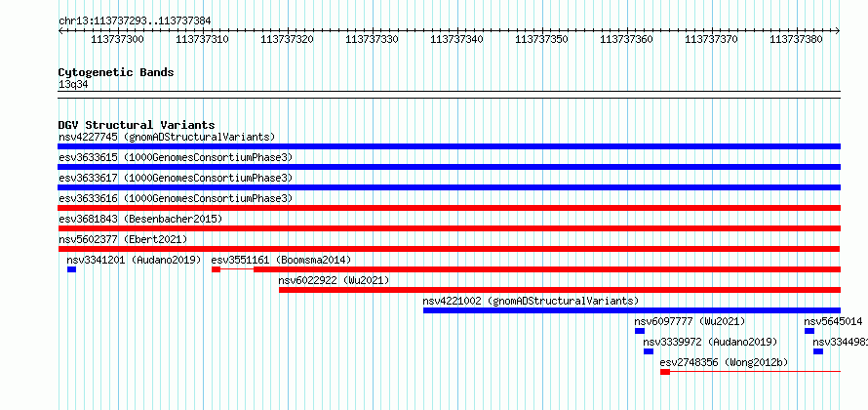The height and width of the screenshot is (410, 868).
Task: Click the 13q34 band label
Action: pyautogui.click(x=73, y=85)
